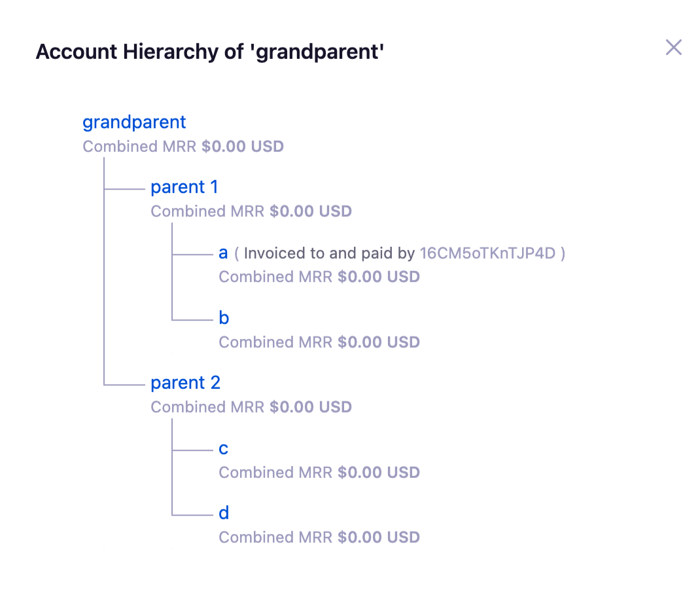This screenshot has width=700, height=601.
Task: Close the Account Hierarchy dialog
Action: pyautogui.click(x=673, y=47)
